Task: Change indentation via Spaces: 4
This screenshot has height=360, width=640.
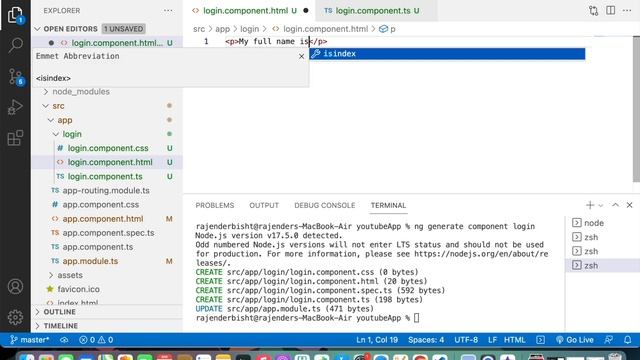Action: point(426,340)
